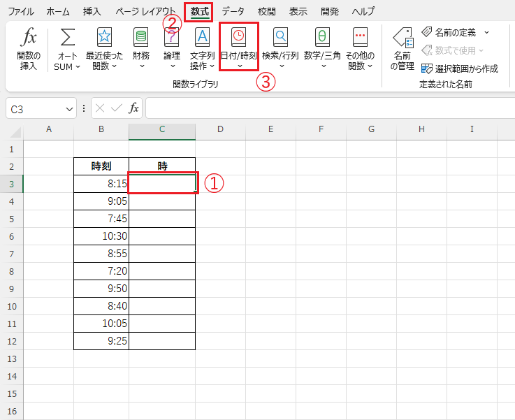Viewport: 515px width, 420px height.
Task: Select cell containing 8:15
Action: pyautogui.click(x=101, y=184)
